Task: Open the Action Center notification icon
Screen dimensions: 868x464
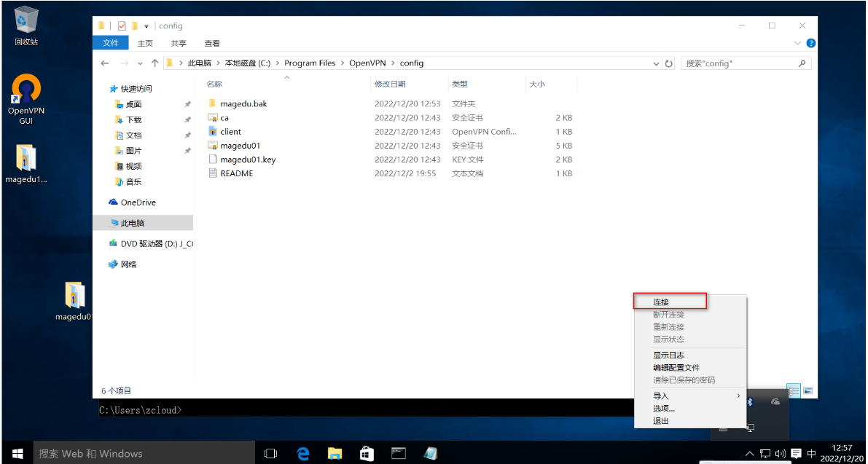Action: click(x=796, y=454)
